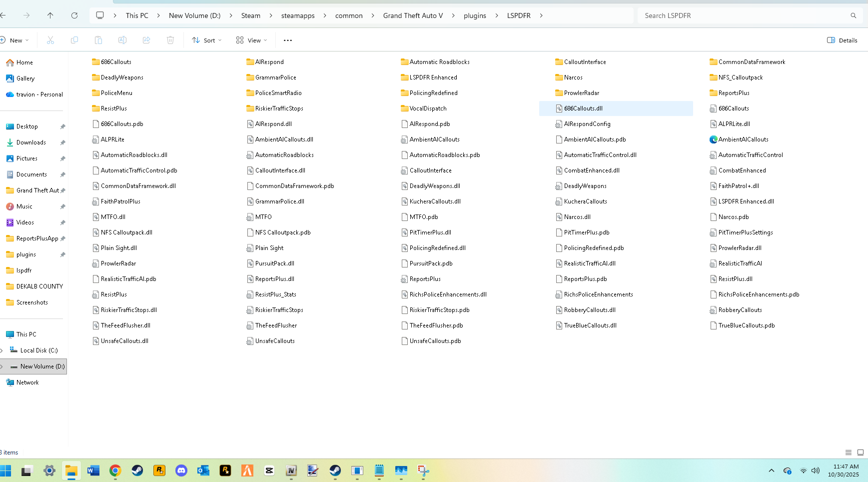868x482 pixels.
Task: Open the See more three-dots menu
Action: 288,40
